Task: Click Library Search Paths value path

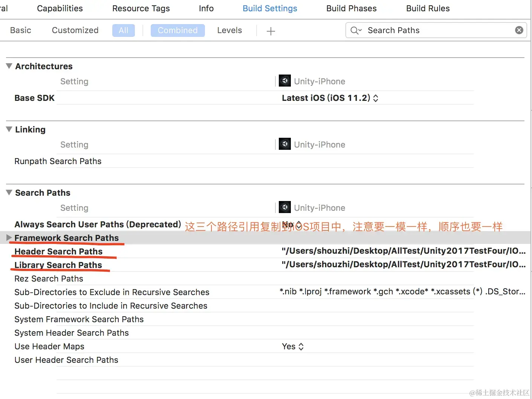Action: [404, 265]
